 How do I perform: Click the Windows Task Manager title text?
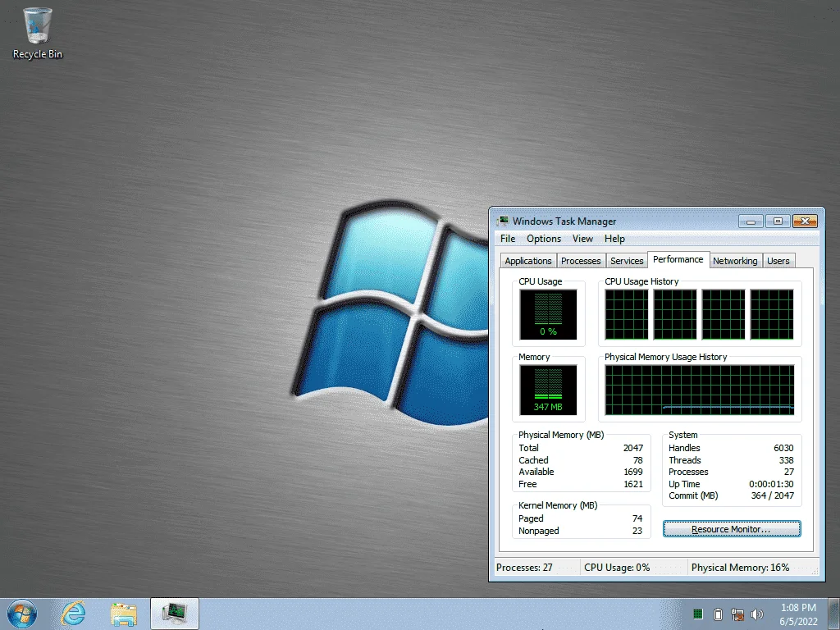(x=564, y=221)
